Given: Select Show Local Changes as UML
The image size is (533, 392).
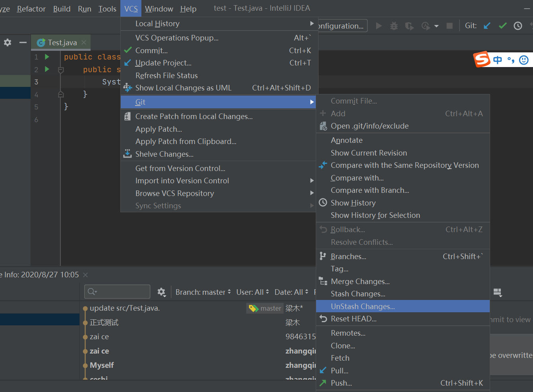Looking at the screenshot, I should tap(218, 88).
